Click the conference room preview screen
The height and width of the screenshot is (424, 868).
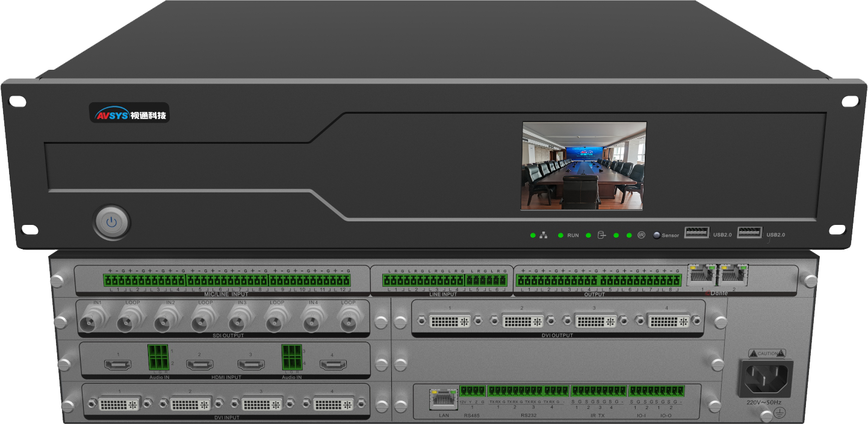(x=584, y=166)
